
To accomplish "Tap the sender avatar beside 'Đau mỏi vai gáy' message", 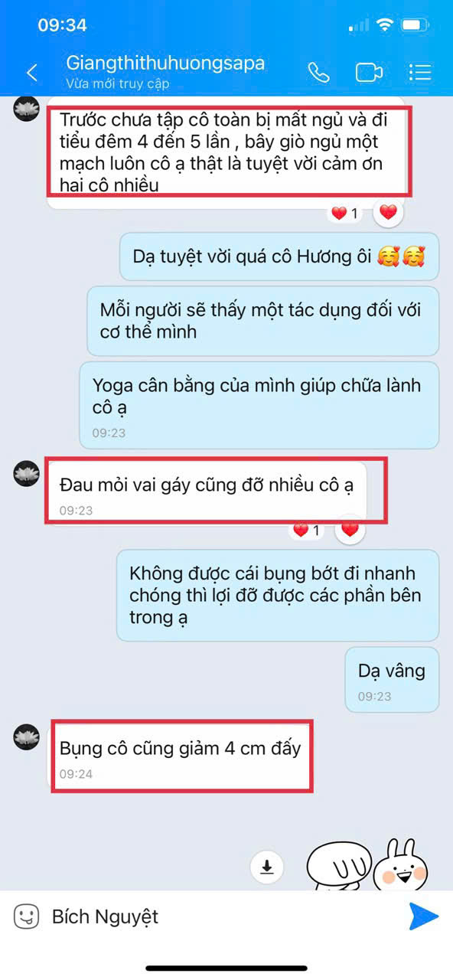I will coord(27,473).
